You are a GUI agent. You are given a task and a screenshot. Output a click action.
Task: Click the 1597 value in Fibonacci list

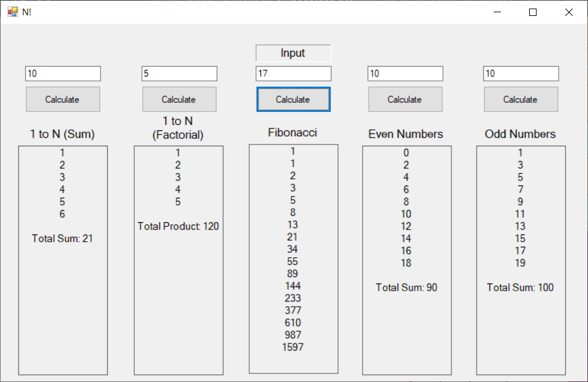click(293, 347)
